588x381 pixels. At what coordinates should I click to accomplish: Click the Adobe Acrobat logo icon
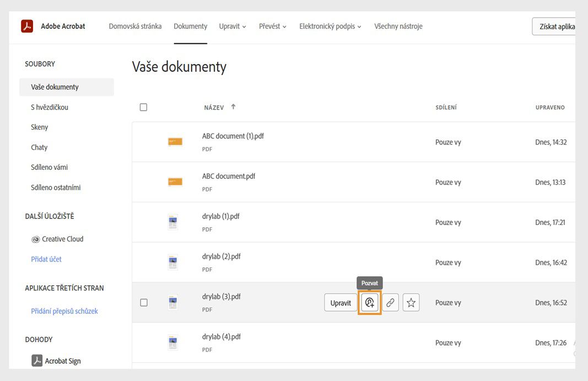27,26
